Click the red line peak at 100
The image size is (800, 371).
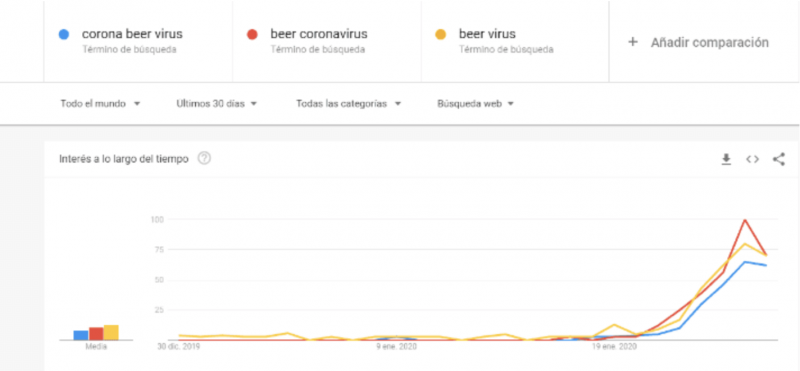pos(745,220)
